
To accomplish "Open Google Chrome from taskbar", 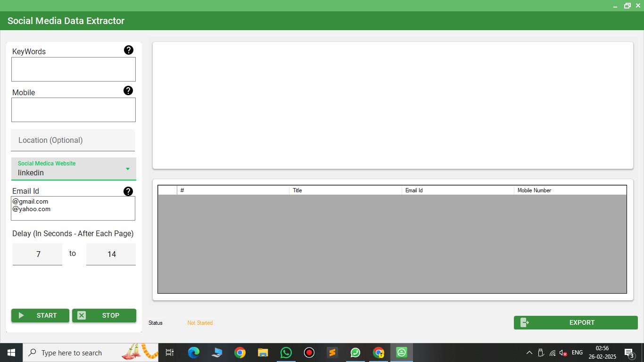I will [240, 353].
